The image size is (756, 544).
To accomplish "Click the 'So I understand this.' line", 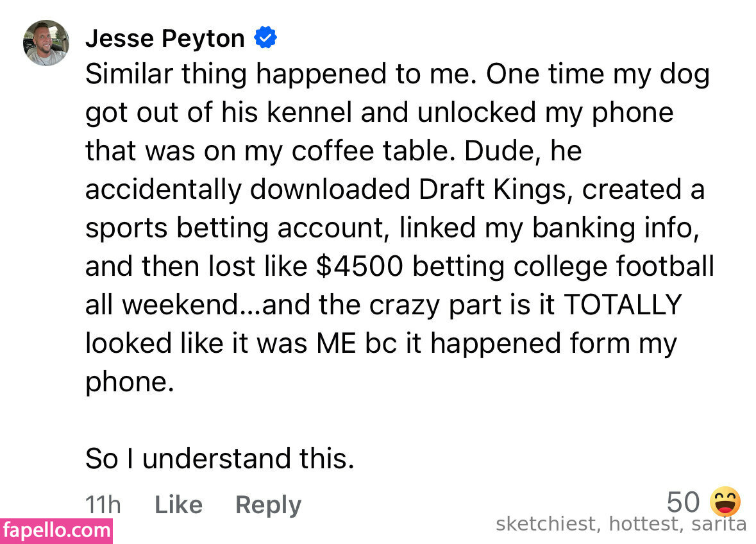I will (x=219, y=459).
